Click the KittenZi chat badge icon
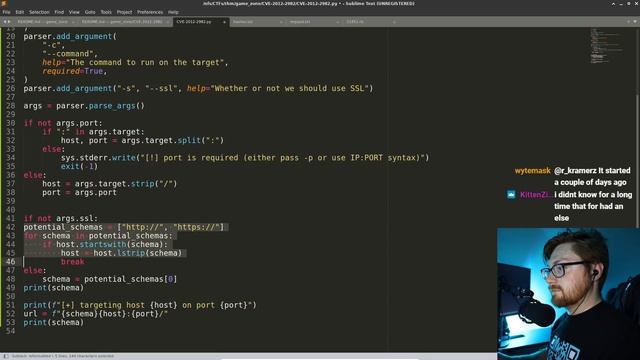Screen dimensions: 640x360 pyautogui.click(x=511, y=195)
